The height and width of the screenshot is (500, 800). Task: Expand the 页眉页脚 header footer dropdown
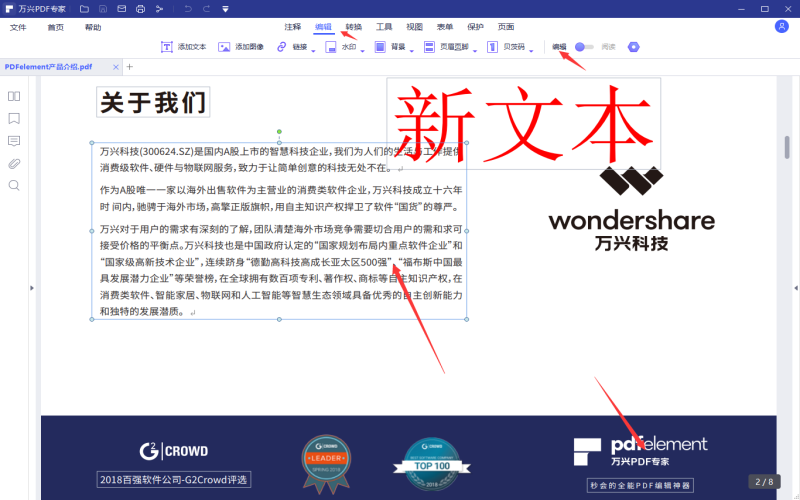[x=475, y=48]
